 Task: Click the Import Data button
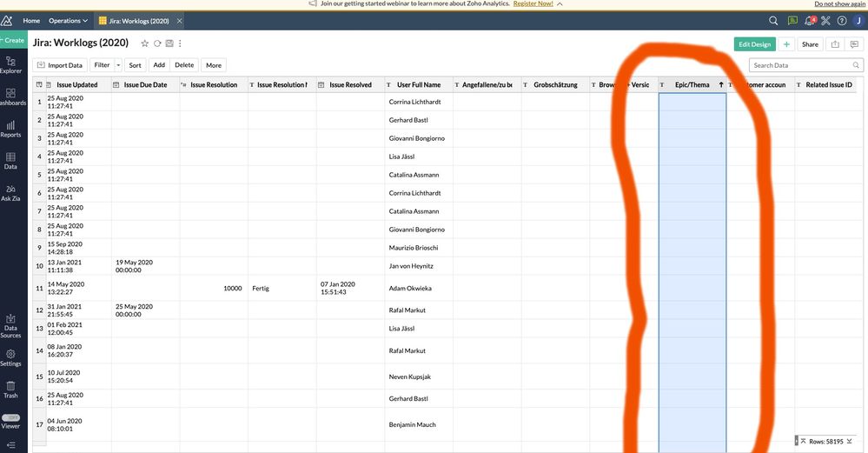point(60,65)
